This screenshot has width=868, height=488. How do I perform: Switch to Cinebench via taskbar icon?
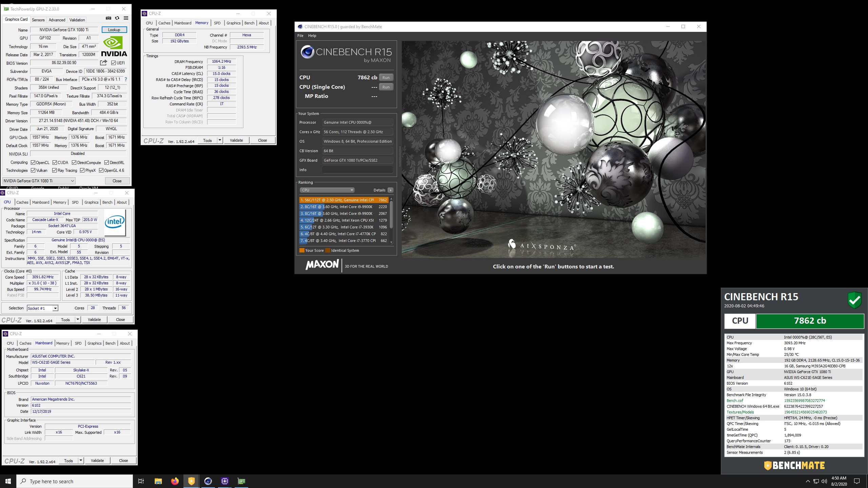[208, 481]
